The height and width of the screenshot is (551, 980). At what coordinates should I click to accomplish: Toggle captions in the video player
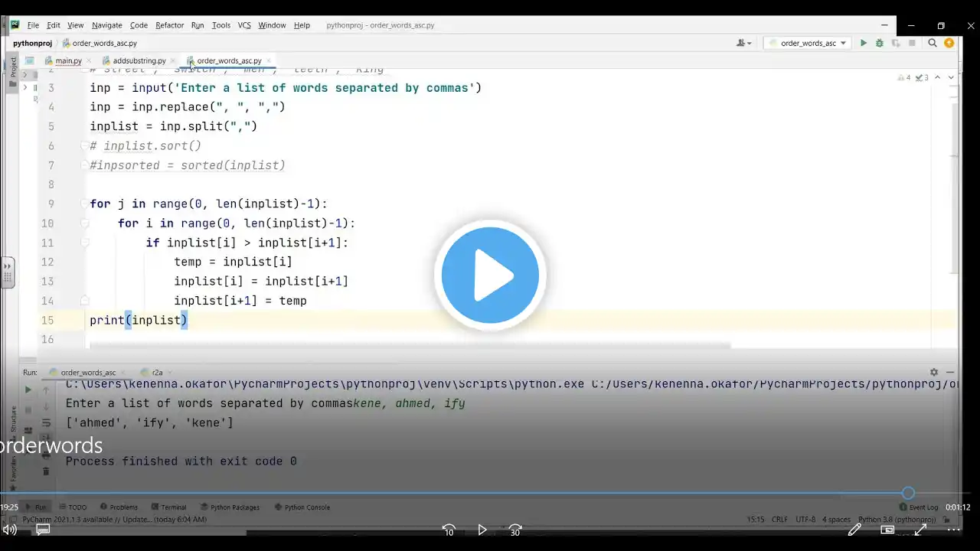click(x=43, y=530)
